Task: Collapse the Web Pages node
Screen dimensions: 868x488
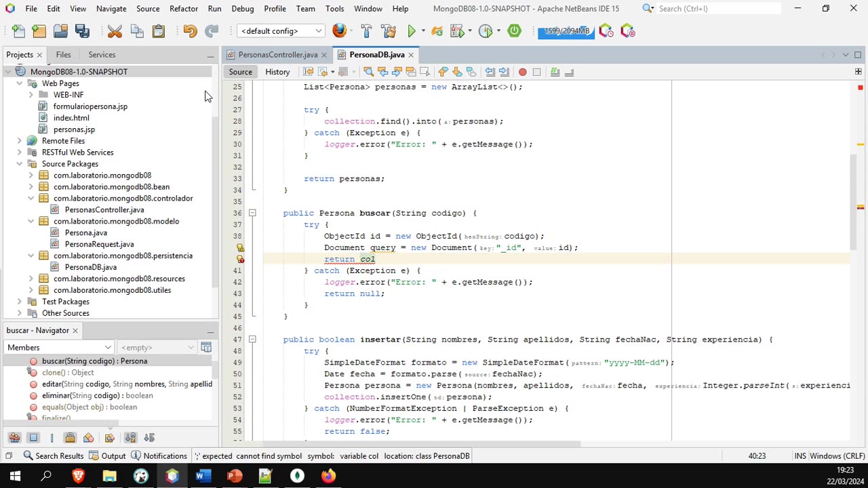Action: click(x=19, y=83)
